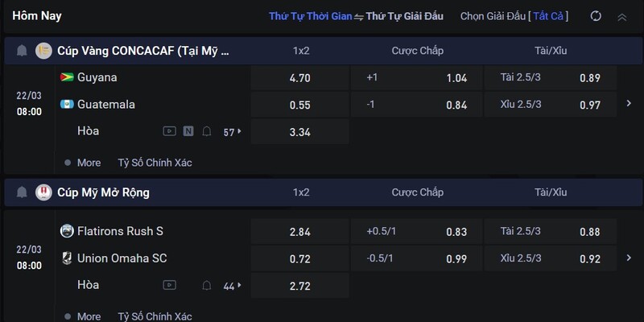The image size is (644, 322).
Task: Click bell icon on Flatirons vs Omaha
Action: 207,286
